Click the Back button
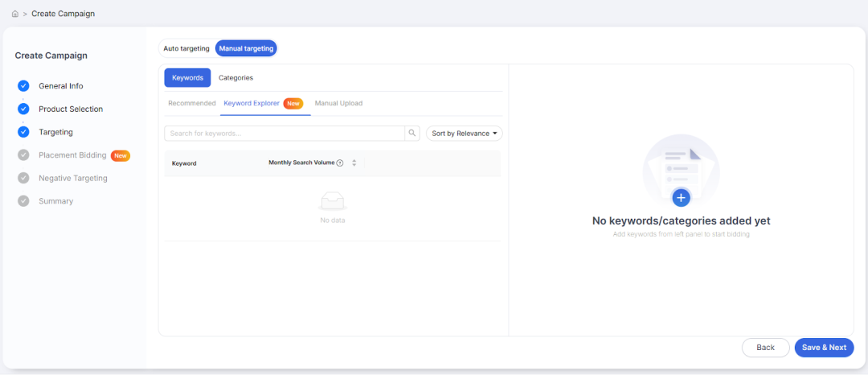The image size is (868, 375). point(766,348)
